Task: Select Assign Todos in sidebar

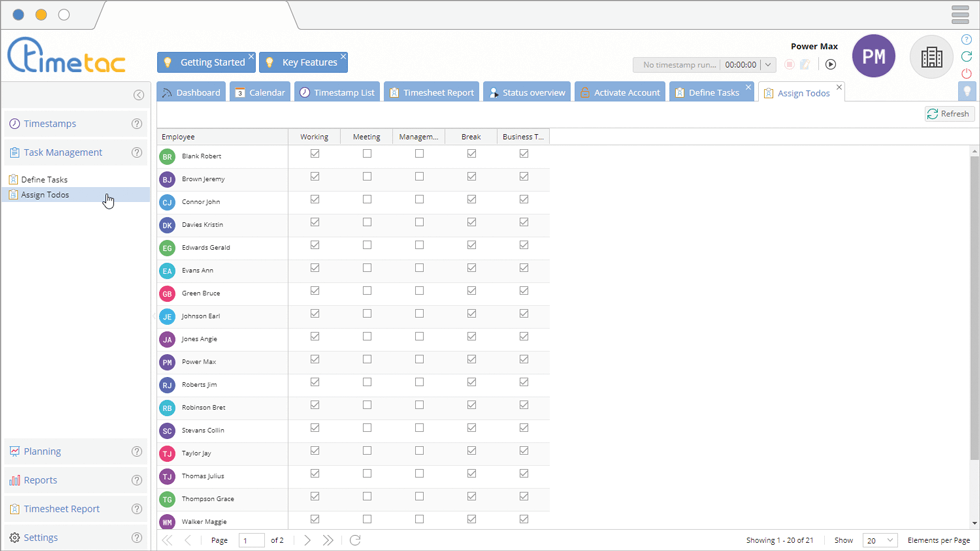Action: (x=76, y=195)
